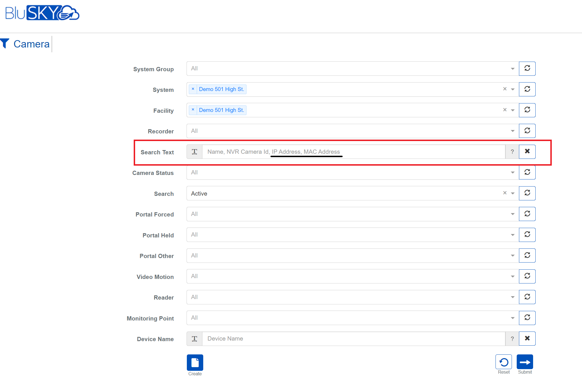The image size is (582, 392).
Task: Click into the Device Name input
Action: point(353,339)
